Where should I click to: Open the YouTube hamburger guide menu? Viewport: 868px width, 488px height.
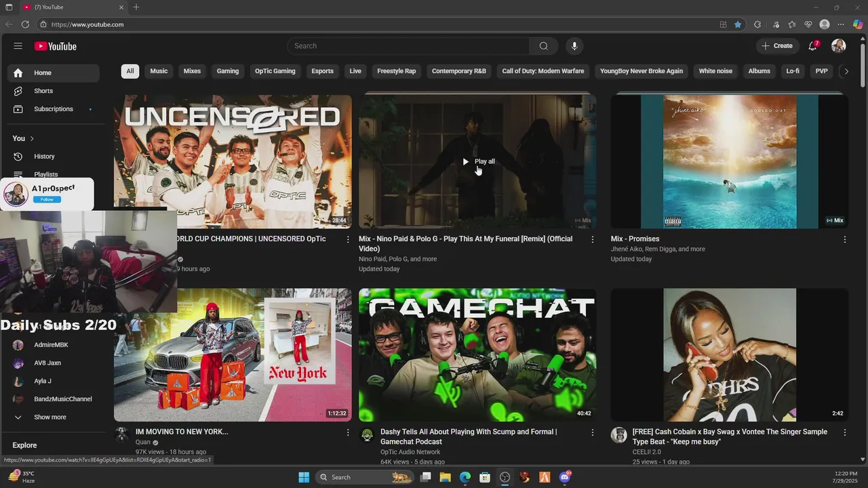(18, 46)
